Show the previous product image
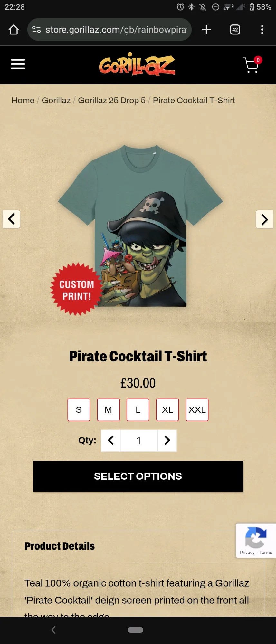 pyautogui.click(x=12, y=219)
